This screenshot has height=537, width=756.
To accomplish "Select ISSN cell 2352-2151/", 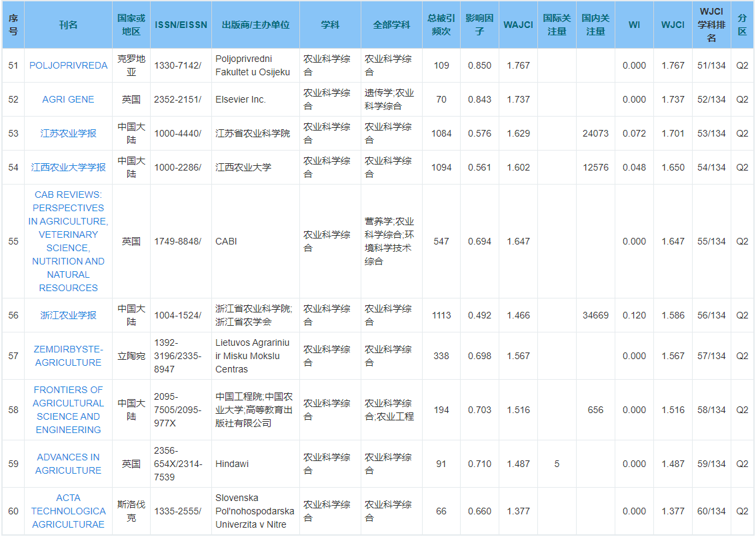I will tap(181, 99).
